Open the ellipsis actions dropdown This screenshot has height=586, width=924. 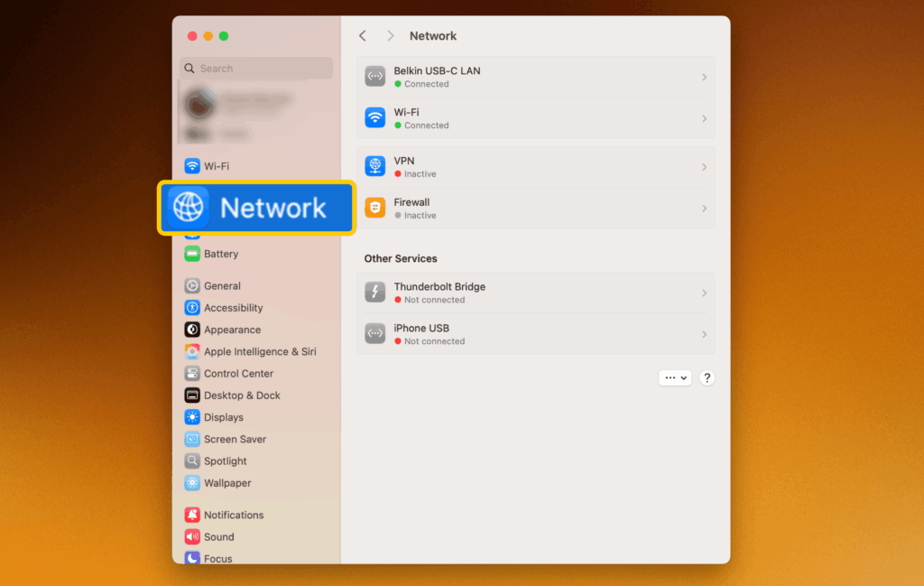[675, 377]
